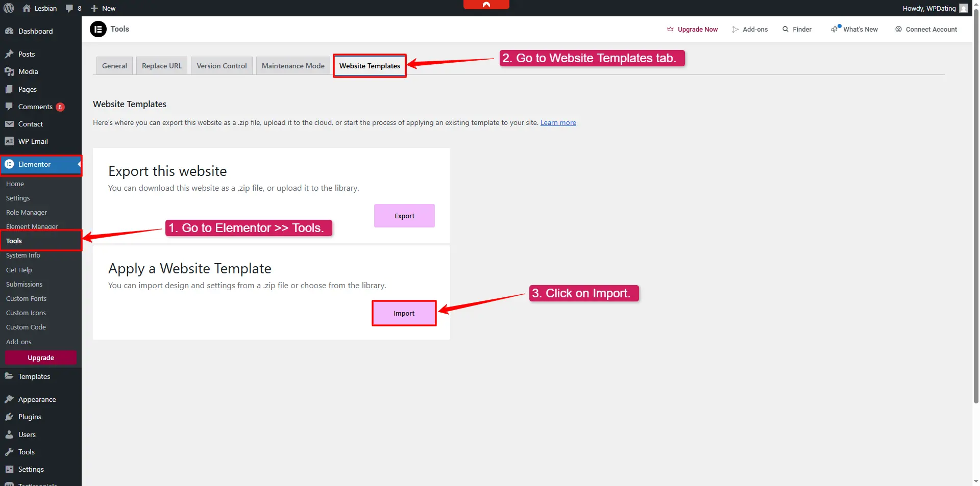Open the New content dropdown
The height and width of the screenshot is (486, 980).
coord(103,8)
